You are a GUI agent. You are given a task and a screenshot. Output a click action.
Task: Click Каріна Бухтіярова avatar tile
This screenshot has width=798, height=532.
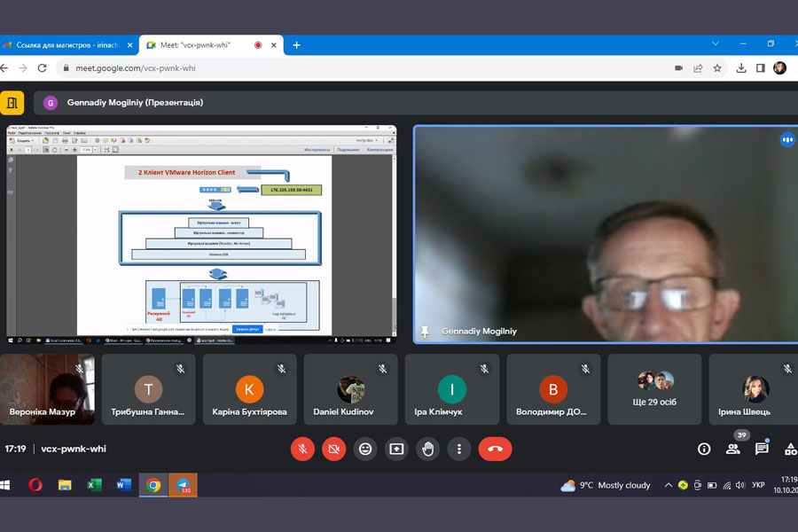(249, 389)
